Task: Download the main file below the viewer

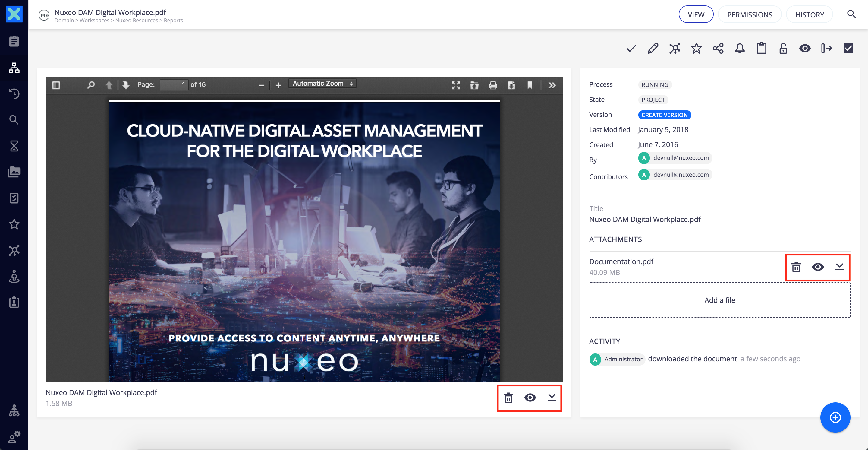Action: click(552, 398)
